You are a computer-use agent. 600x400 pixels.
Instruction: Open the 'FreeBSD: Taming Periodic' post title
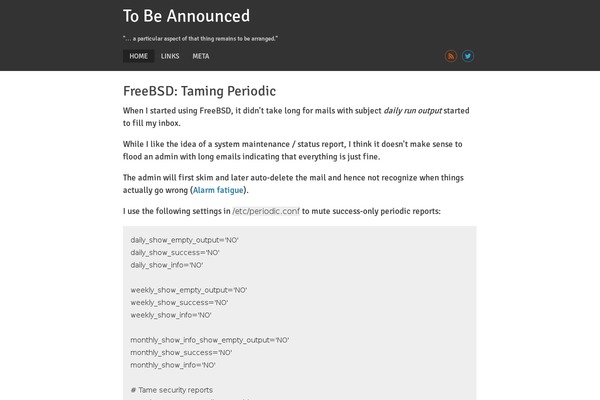click(x=199, y=91)
